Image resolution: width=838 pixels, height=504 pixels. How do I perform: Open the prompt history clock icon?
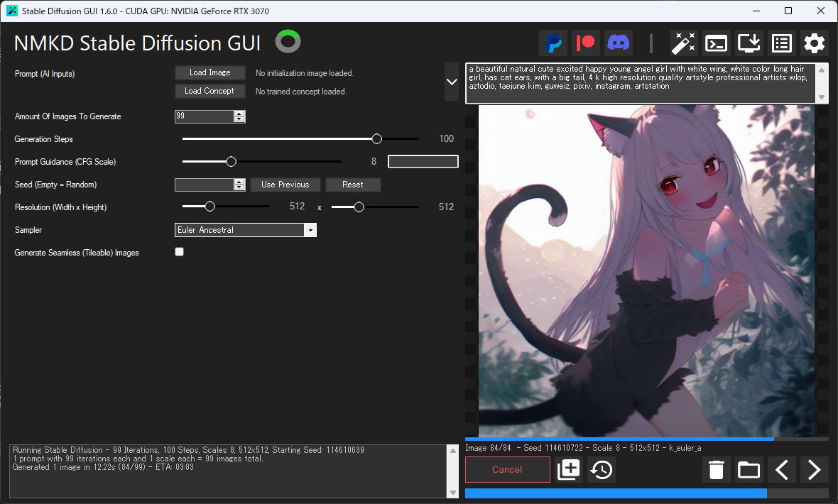point(601,469)
